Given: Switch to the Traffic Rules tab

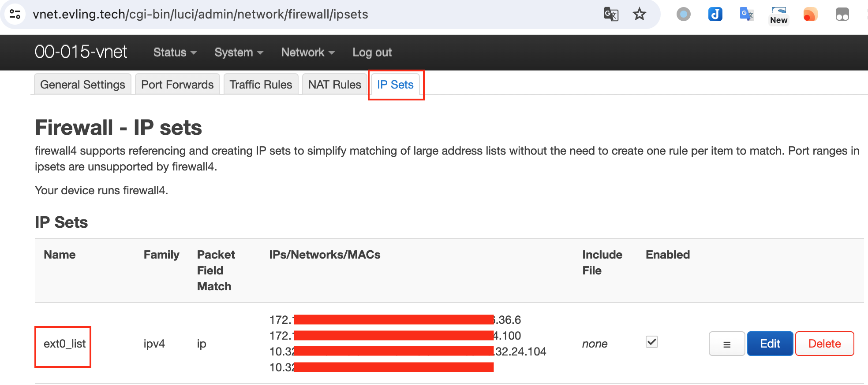Looking at the screenshot, I should (261, 85).
